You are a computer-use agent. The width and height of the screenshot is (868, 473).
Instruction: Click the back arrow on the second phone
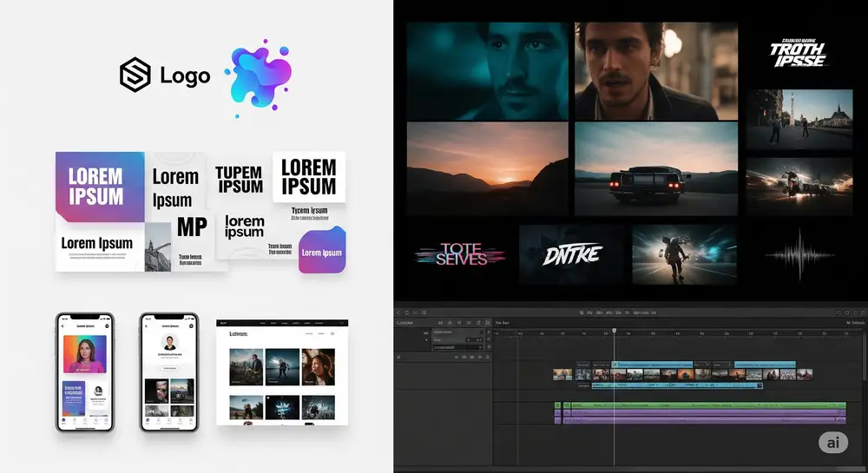(148, 326)
